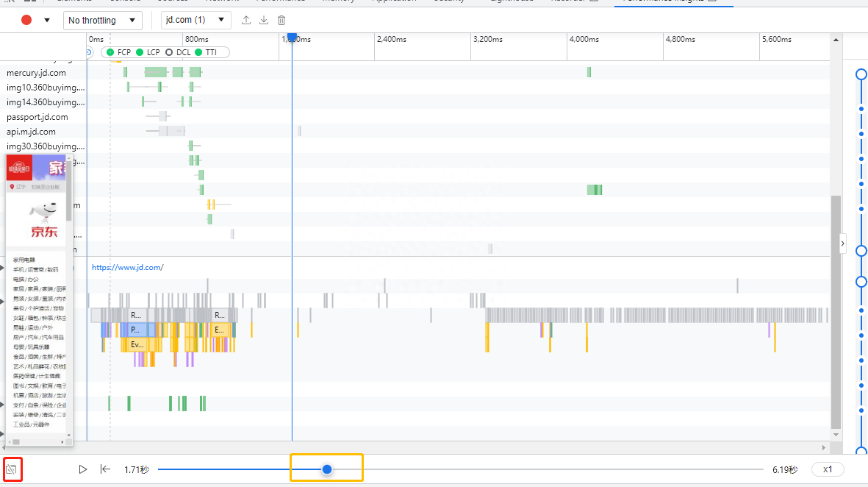The height and width of the screenshot is (487, 868).
Task: Select the mercury.jd.com network row
Action: tap(37, 73)
